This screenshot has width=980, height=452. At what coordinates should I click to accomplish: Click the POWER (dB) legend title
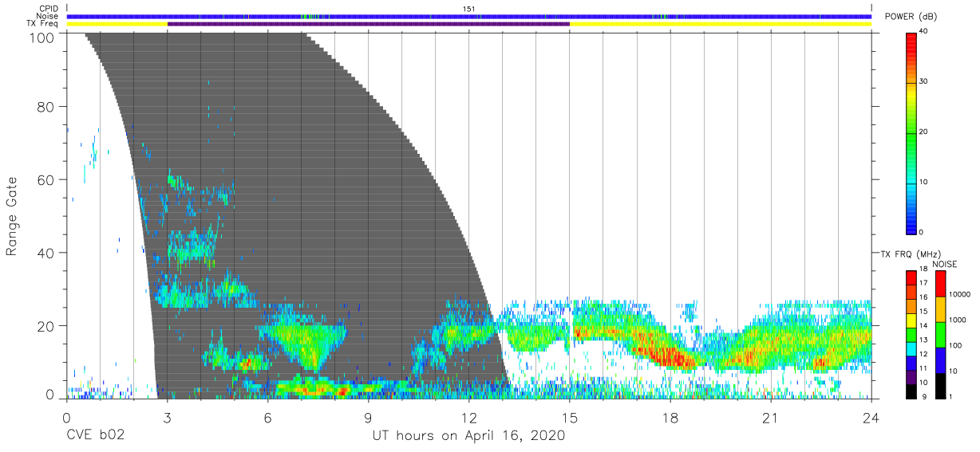tap(911, 17)
